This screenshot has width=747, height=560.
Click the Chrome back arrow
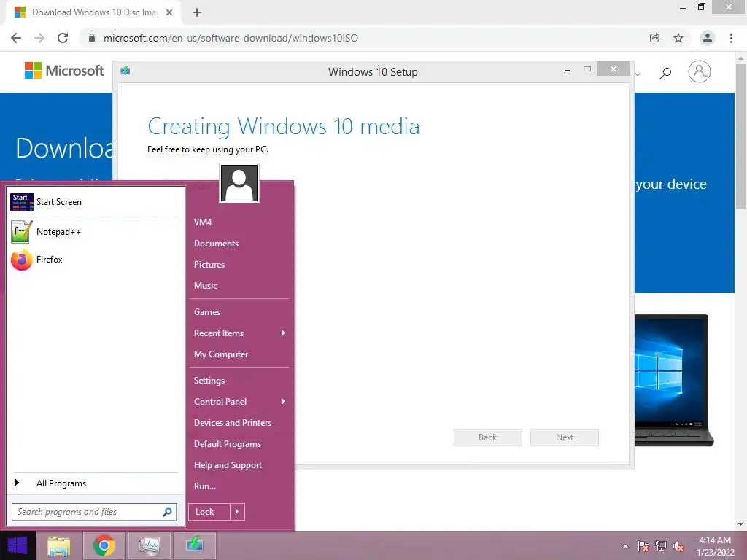click(x=16, y=38)
